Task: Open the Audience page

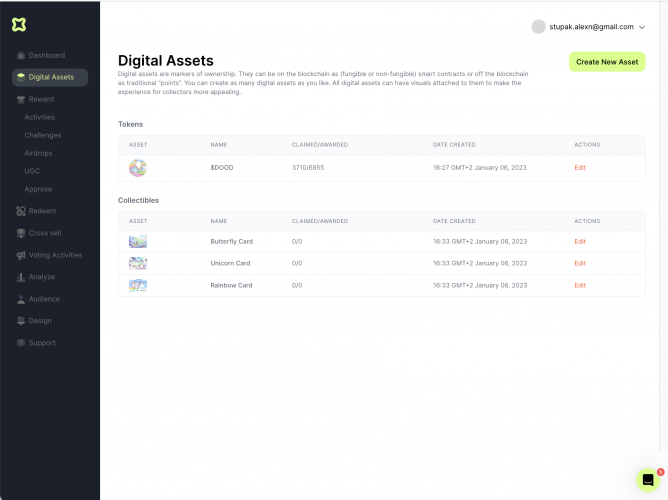Action: 44,299
